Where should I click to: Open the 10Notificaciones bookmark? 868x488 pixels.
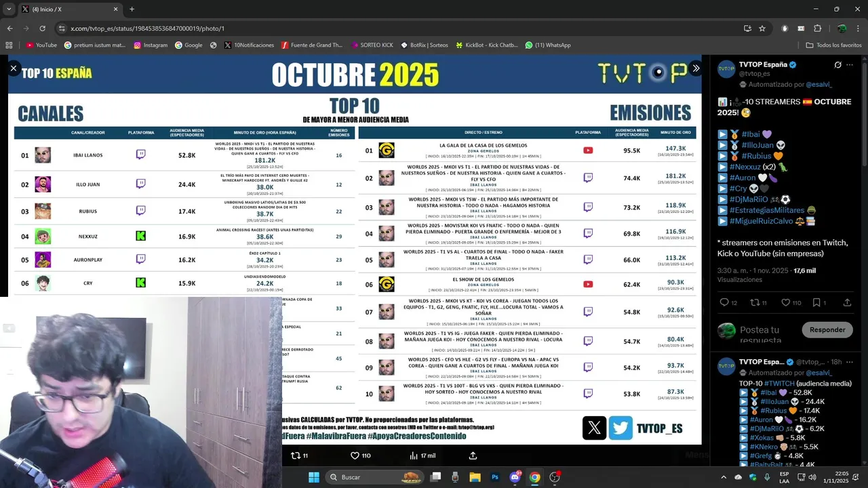248,45
